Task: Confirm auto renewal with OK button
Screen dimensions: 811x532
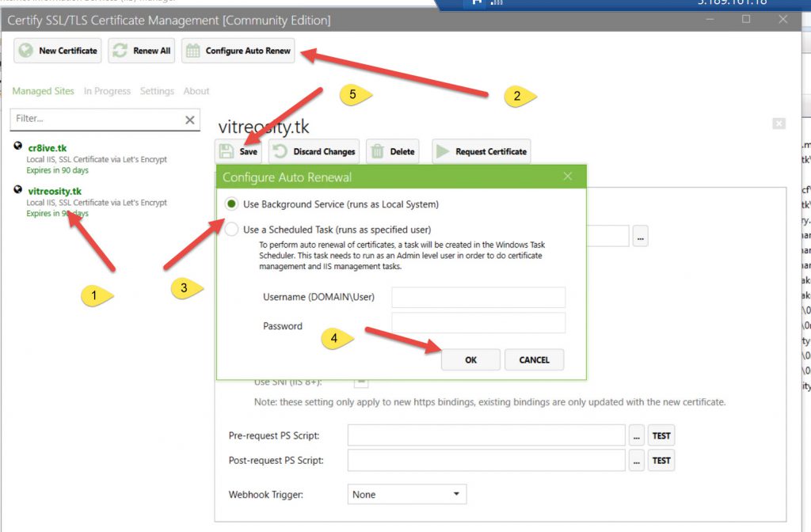Action: pos(470,359)
